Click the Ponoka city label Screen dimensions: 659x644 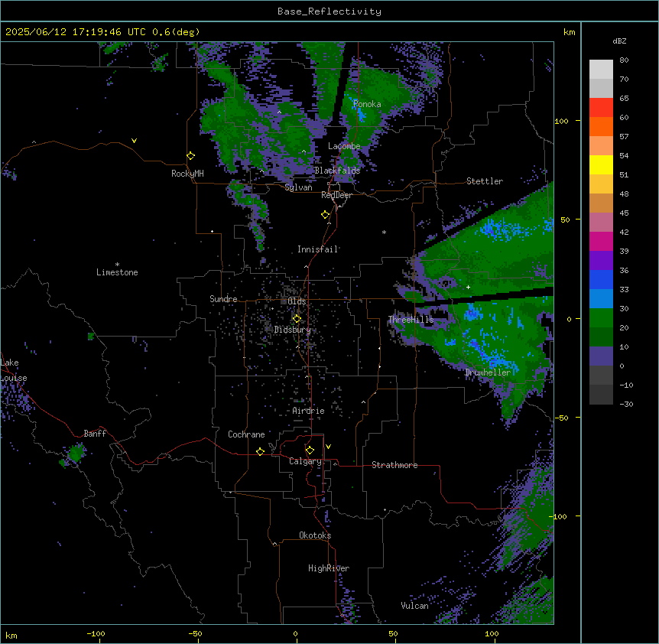click(x=367, y=104)
